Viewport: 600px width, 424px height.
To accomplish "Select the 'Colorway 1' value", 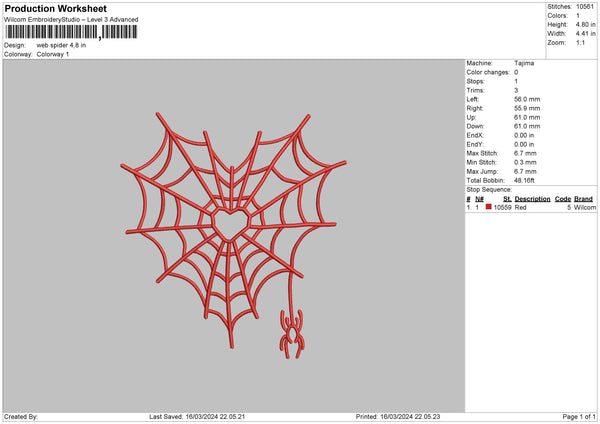I will click(53, 54).
